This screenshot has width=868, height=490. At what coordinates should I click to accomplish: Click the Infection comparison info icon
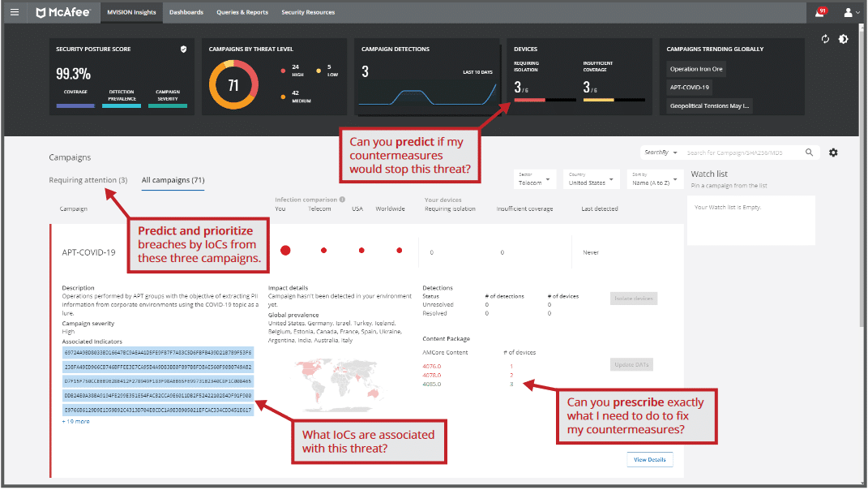point(342,200)
